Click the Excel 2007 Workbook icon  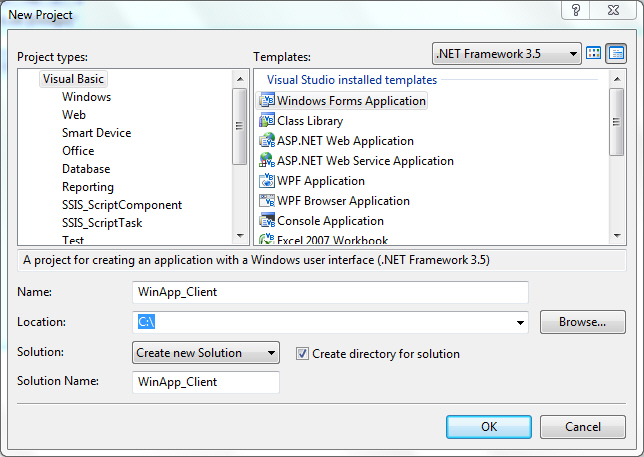pyautogui.click(x=267, y=239)
